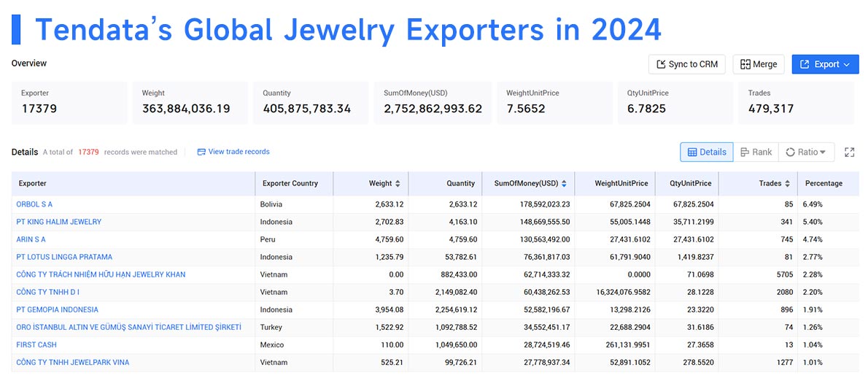Sort table by Weight column arrows
Image resolution: width=868 pixels, height=381 pixels.
tap(398, 183)
